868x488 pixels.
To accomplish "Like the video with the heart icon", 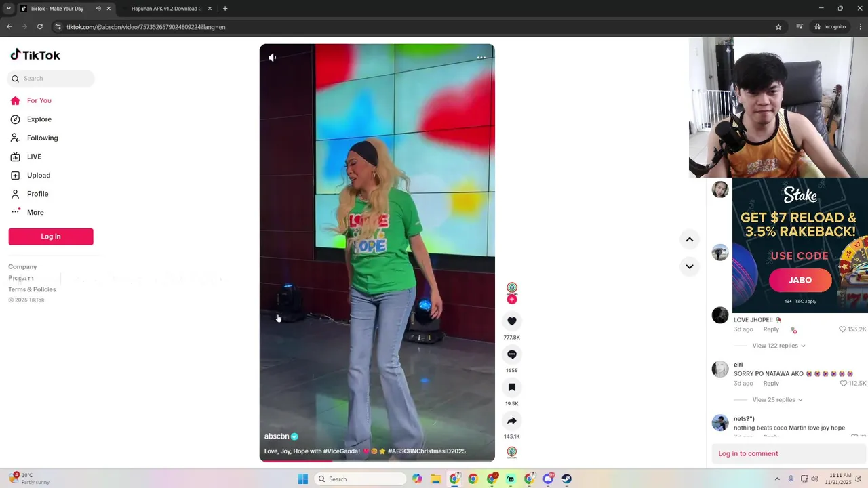I will click(512, 321).
